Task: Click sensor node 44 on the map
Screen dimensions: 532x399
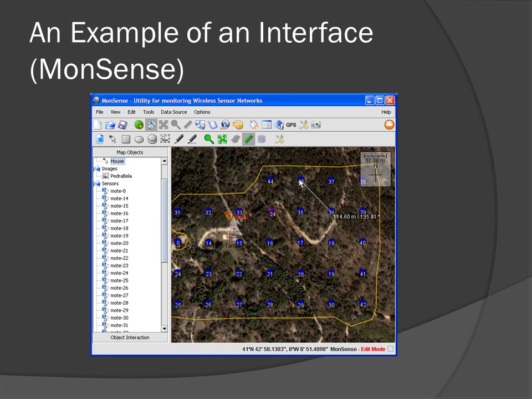Action: (x=270, y=181)
